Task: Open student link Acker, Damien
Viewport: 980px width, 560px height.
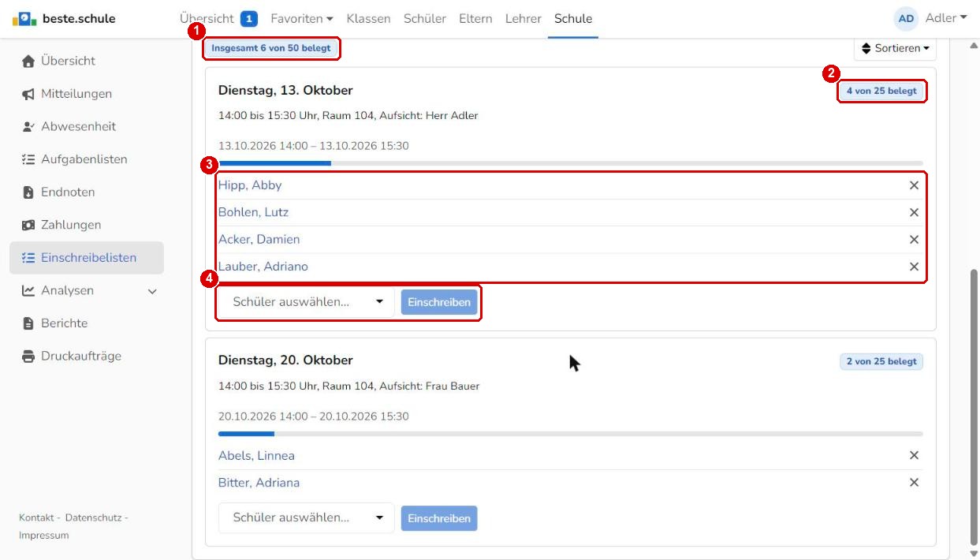Action: click(259, 240)
